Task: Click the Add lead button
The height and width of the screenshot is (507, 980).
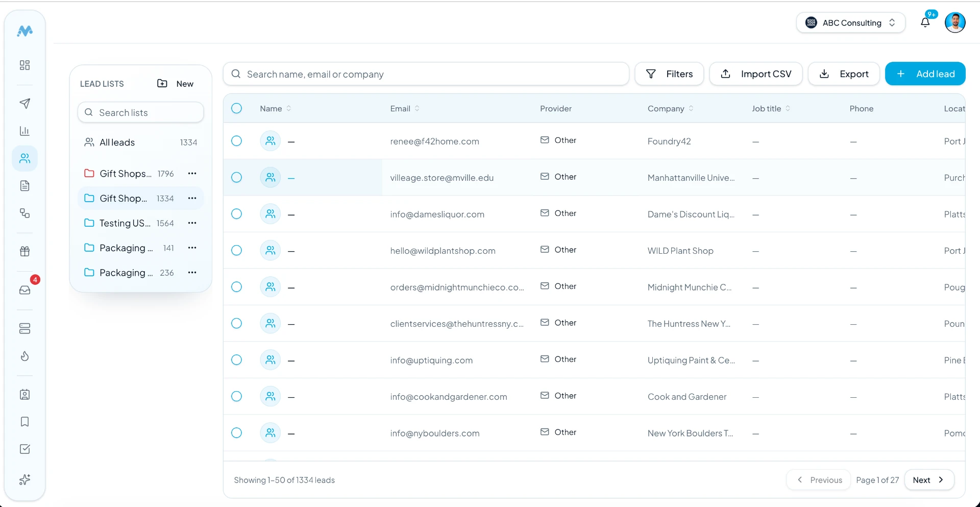Action: 925,74
